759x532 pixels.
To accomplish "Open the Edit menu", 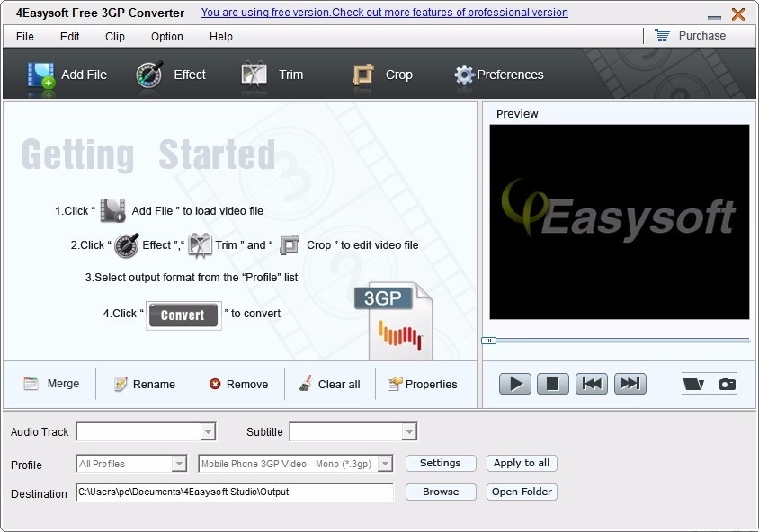I will coord(70,36).
